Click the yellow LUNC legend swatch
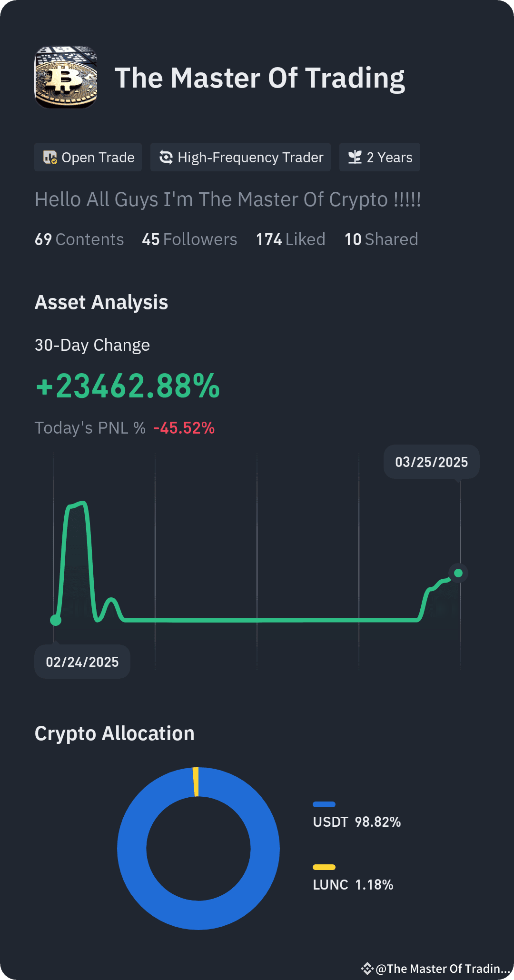 [324, 867]
